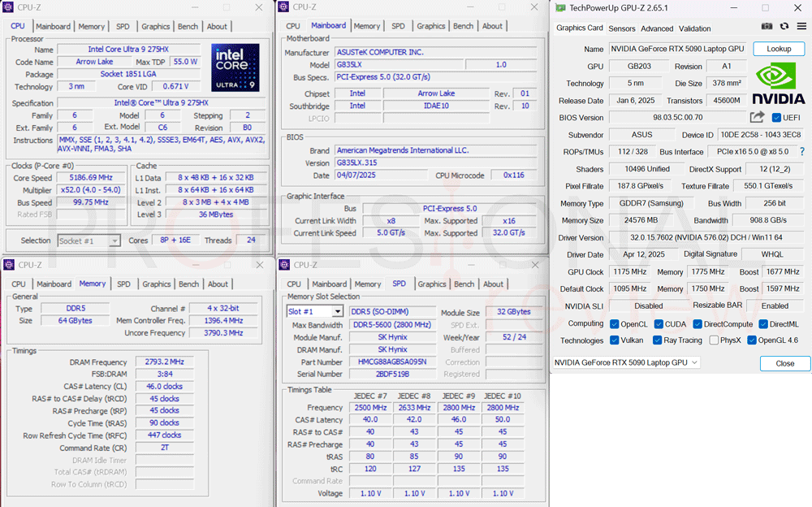Select the Graphics Card tab in GPU-Z
The width and height of the screenshot is (812, 507).
580,28
